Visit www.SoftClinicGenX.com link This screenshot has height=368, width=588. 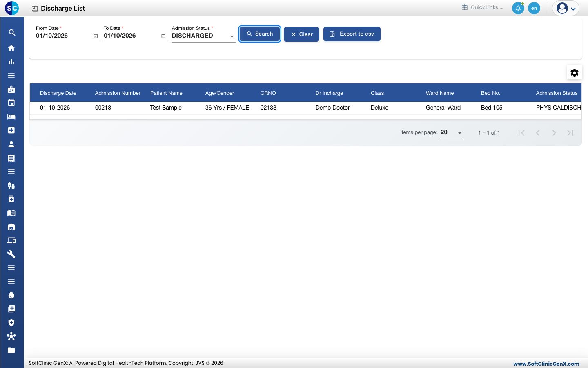(546, 364)
